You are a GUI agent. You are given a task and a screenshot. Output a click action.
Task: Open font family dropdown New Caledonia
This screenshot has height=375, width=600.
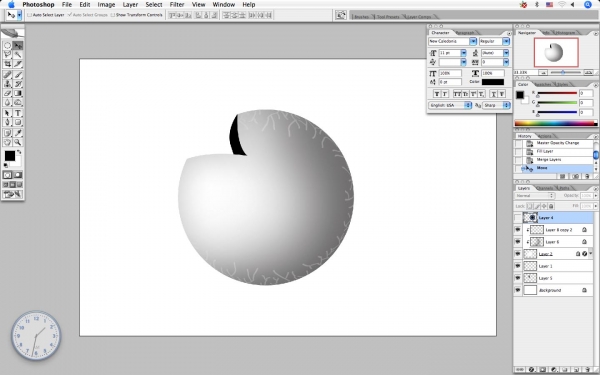[473, 41]
